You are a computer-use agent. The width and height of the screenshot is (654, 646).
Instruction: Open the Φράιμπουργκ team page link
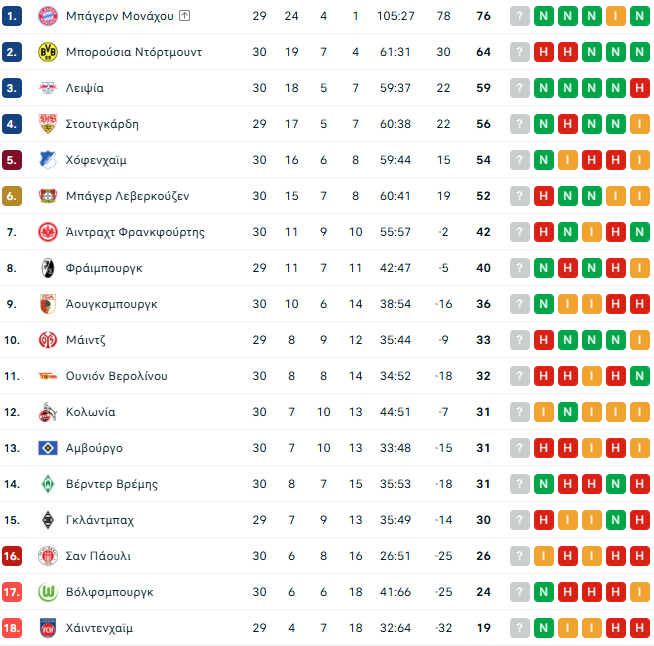click(104, 268)
